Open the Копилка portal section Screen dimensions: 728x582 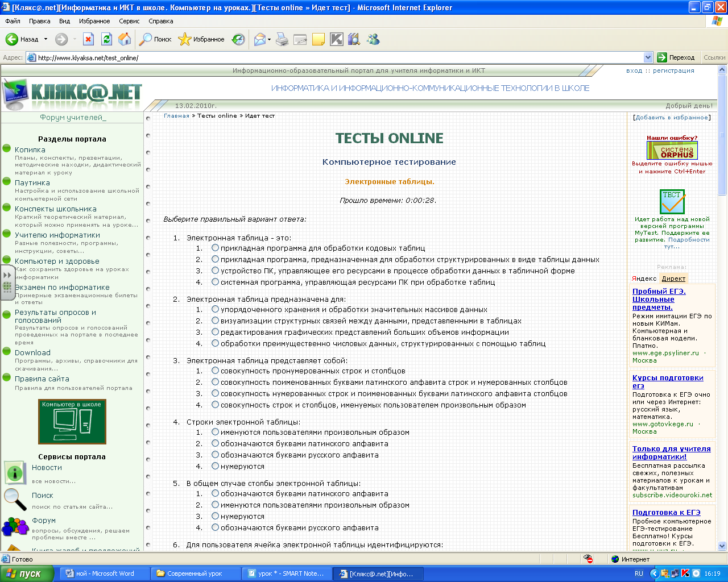[x=30, y=149]
